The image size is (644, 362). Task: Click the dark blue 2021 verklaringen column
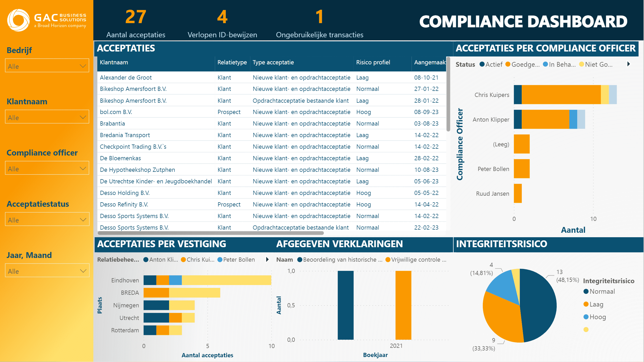pyautogui.click(x=346, y=305)
